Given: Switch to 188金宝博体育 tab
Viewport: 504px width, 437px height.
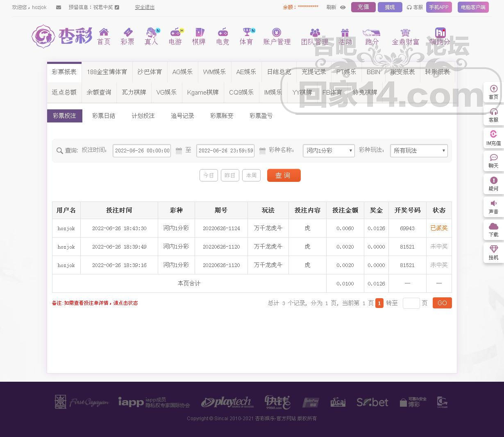Looking at the screenshot, I should (x=107, y=72).
